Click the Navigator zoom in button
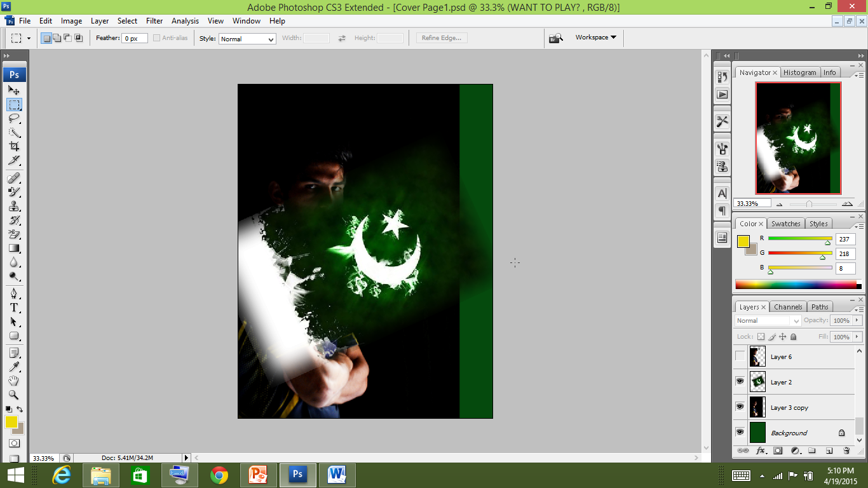Viewport: 868px width, 488px height. [846, 204]
